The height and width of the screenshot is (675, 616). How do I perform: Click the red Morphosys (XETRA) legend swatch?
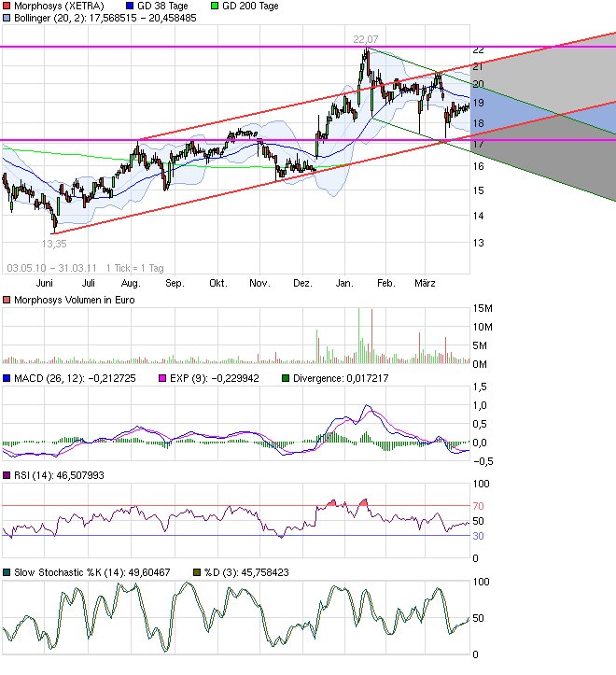pos(7,6)
